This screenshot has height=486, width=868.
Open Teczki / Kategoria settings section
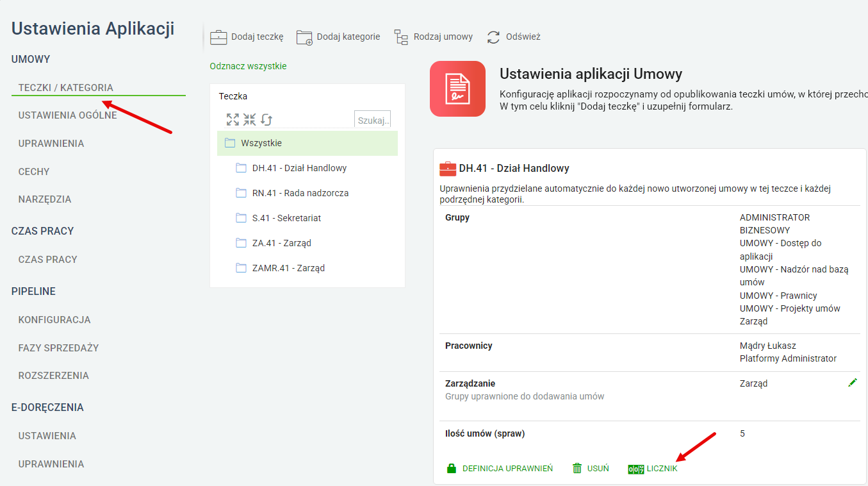[x=66, y=88]
